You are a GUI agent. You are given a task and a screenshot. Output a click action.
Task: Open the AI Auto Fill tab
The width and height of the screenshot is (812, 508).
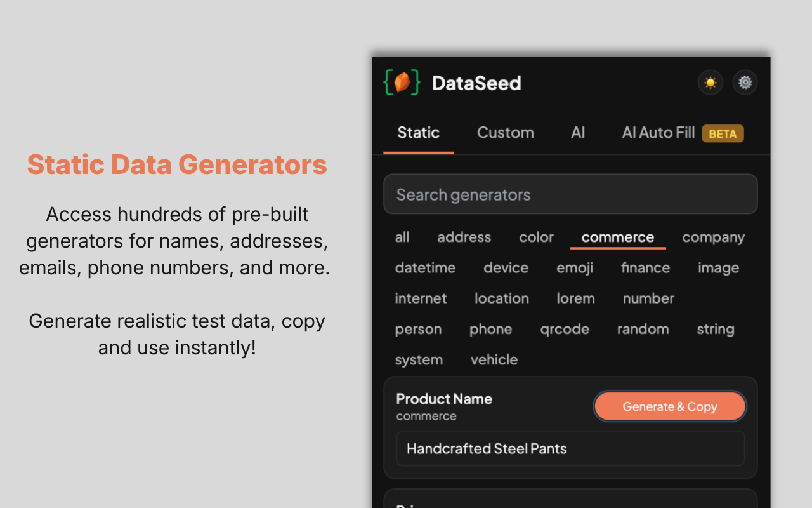tap(658, 133)
